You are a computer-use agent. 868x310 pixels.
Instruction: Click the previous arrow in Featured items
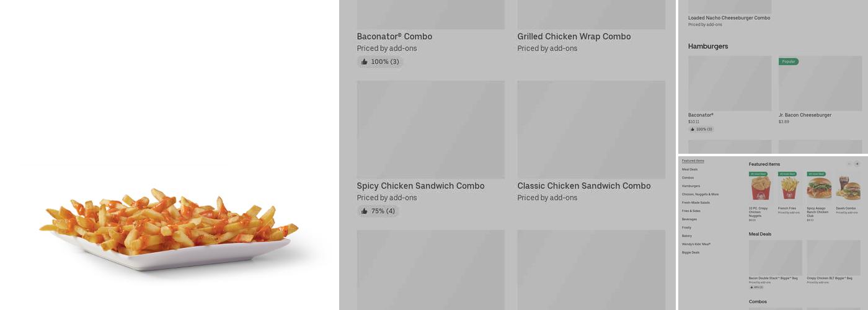[849, 164]
